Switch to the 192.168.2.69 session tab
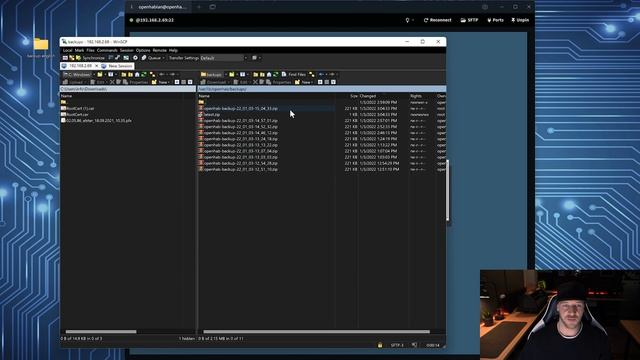This screenshot has width=640, height=360. click(80, 66)
